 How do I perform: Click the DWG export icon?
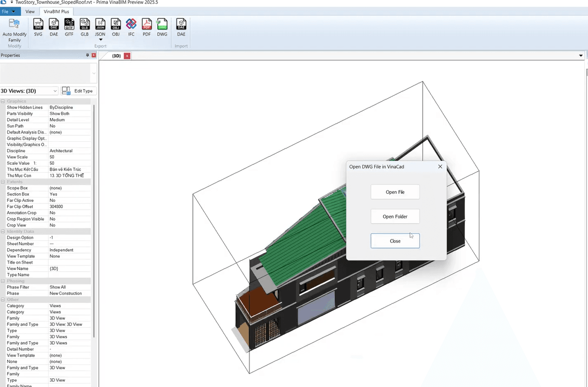coord(162,27)
